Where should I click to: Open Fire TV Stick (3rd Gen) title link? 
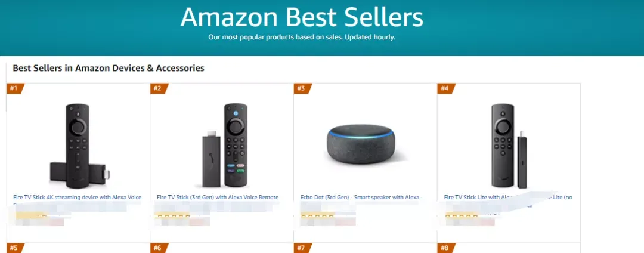click(218, 198)
